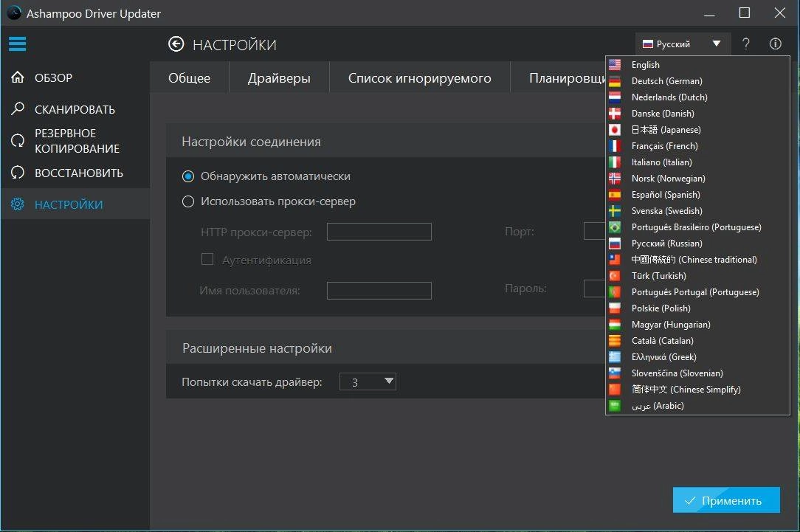Click the Italian flag icon
The width and height of the screenshot is (800, 532).
[615, 162]
